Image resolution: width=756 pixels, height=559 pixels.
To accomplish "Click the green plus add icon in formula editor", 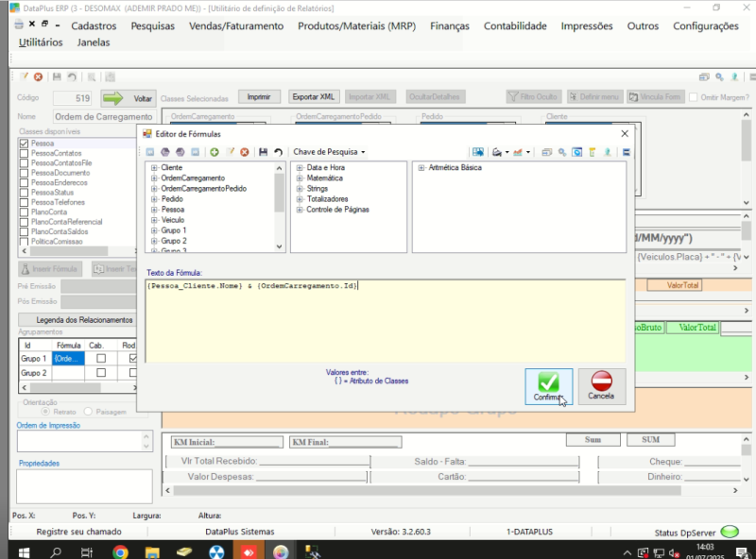I will [215, 152].
